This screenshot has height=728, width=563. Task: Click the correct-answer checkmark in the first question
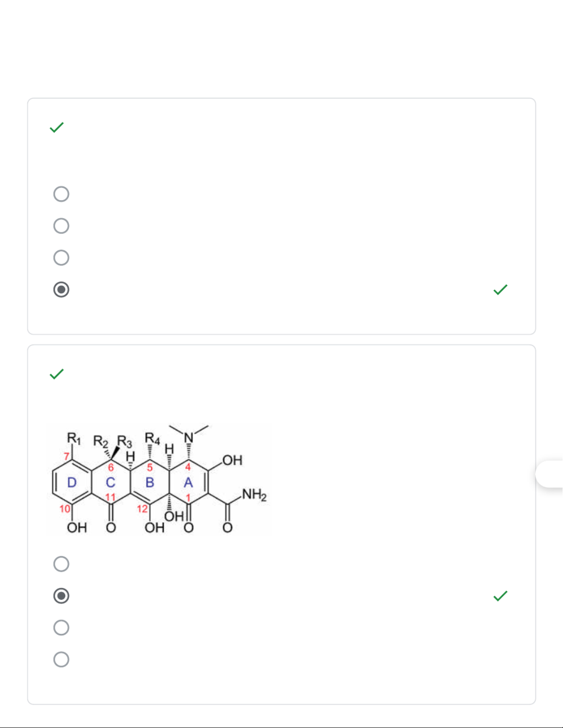500,289
